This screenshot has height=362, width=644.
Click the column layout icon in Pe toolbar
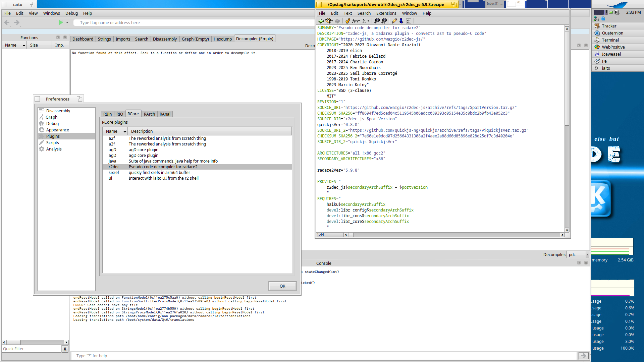[x=409, y=21]
